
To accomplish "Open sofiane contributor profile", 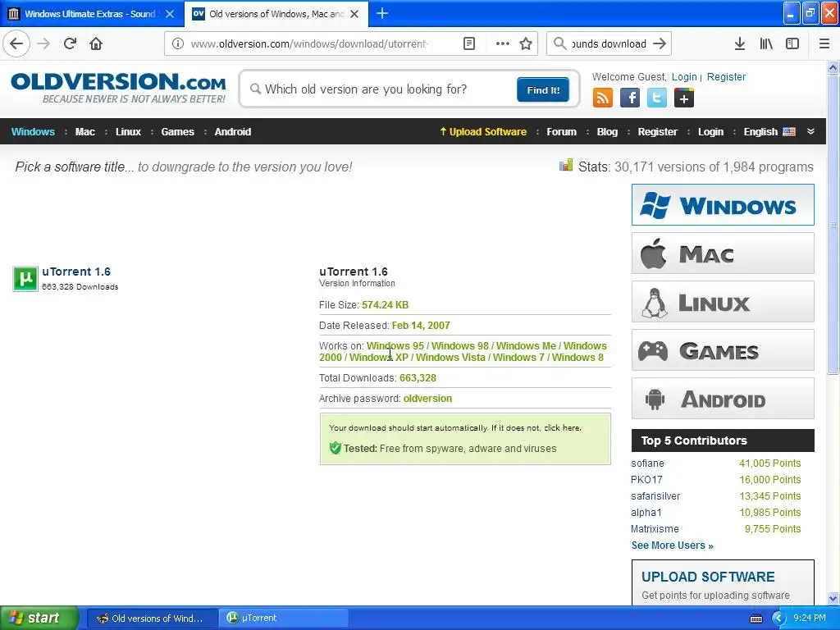I will pos(647,463).
